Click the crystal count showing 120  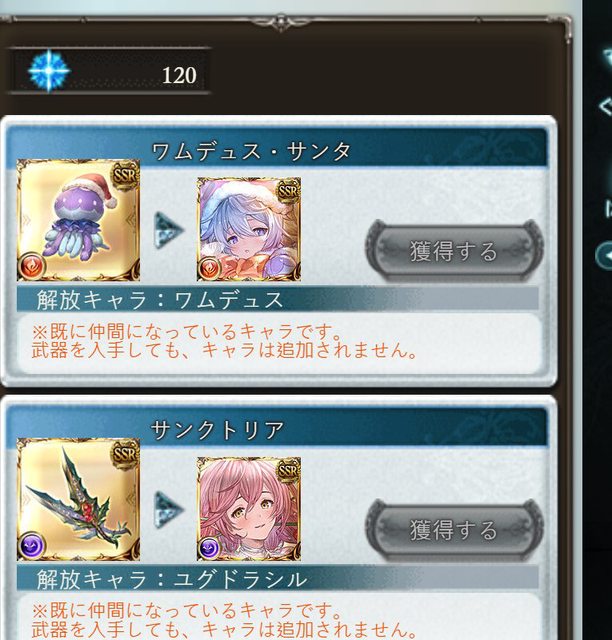coord(179,76)
